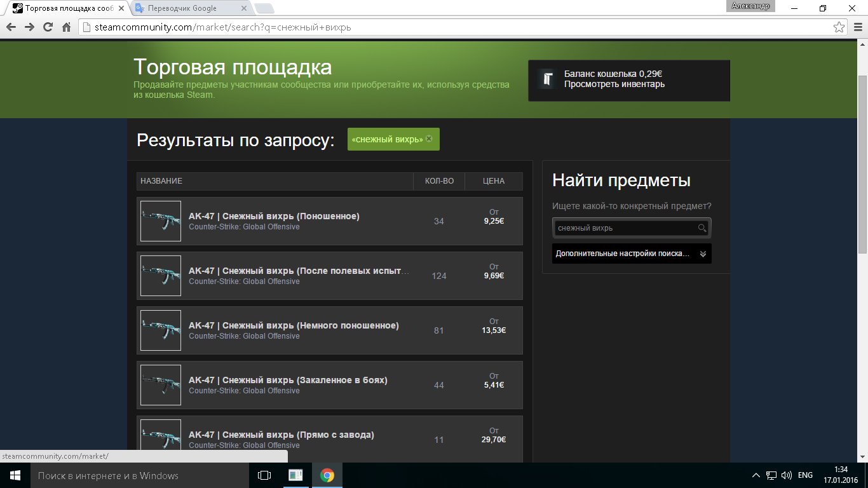Close the Переводчик Google tab
This screenshot has width=868, height=488.
(x=244, y=8)
